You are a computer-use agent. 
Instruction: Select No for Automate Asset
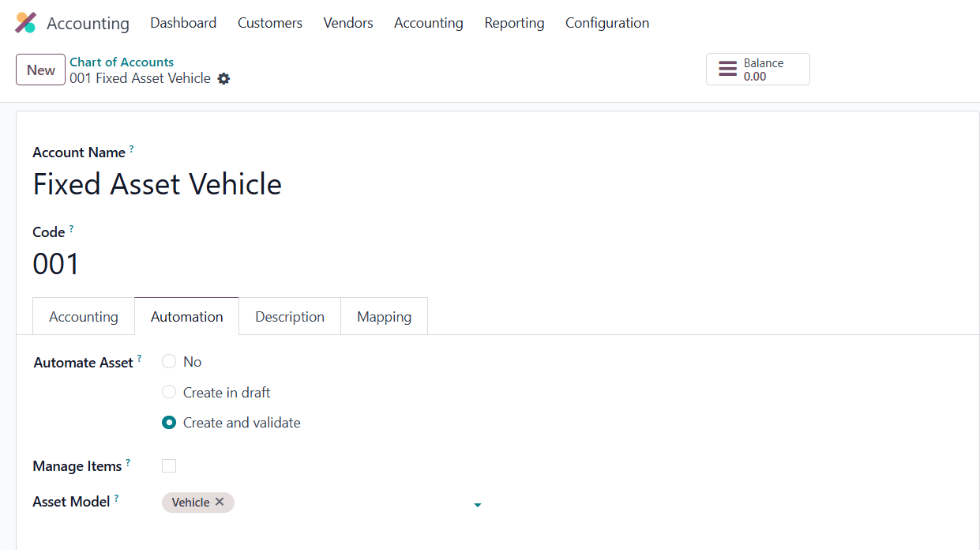point(168,361)
